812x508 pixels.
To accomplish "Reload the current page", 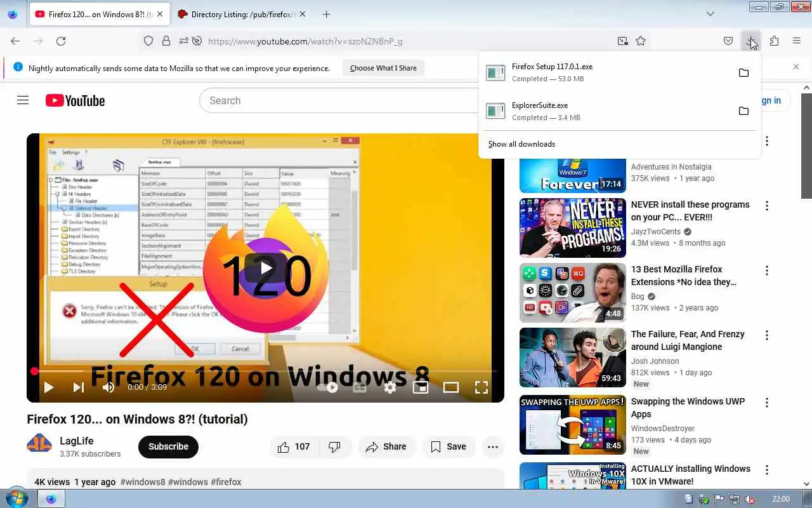I will coord(61,41).
